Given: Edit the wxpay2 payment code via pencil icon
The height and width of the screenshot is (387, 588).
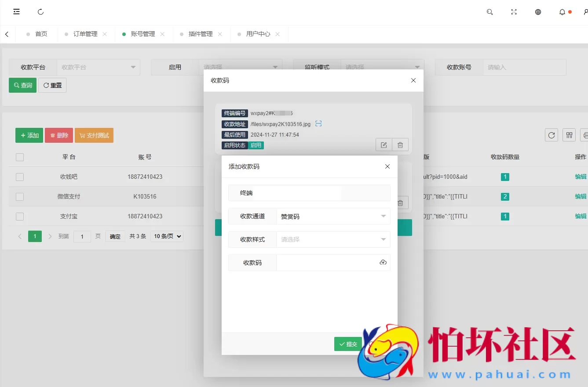Looking at the screenshot, I should (x=383, y=145).
